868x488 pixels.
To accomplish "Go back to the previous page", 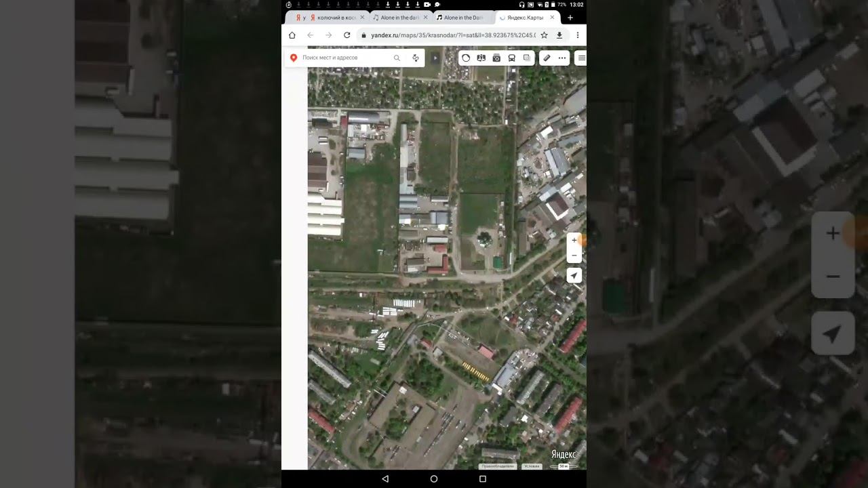I will (310, 35).
